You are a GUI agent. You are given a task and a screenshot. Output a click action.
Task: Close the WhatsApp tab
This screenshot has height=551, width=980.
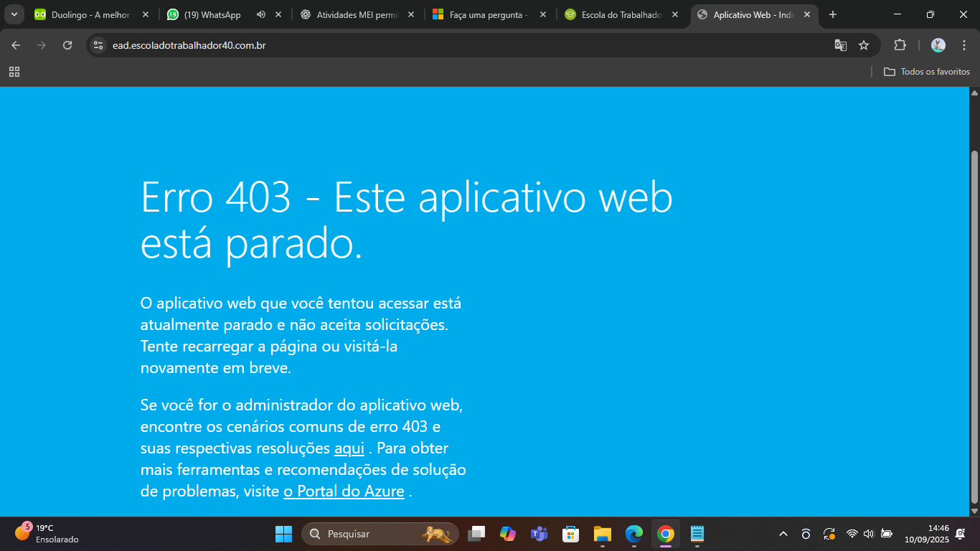tap(278, 14)
